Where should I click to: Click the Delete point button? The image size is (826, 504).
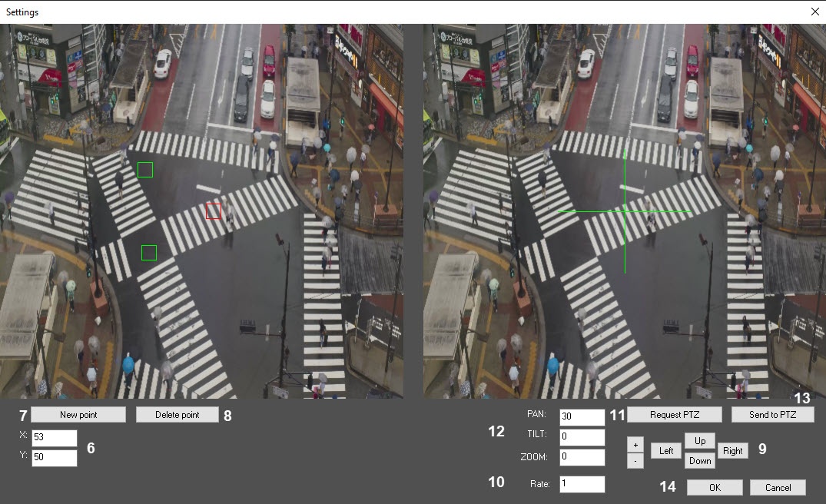coord(177,414)
